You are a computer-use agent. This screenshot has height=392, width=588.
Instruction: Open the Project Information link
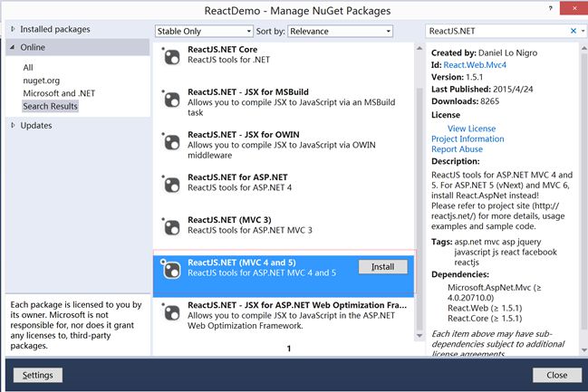point(468,139)
